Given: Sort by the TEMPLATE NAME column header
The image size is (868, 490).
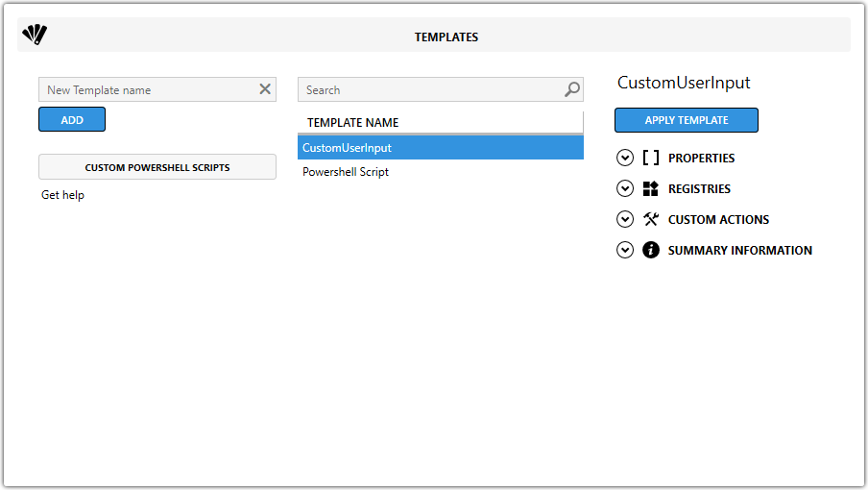Looking at the screenshot, I should [441, 122].
